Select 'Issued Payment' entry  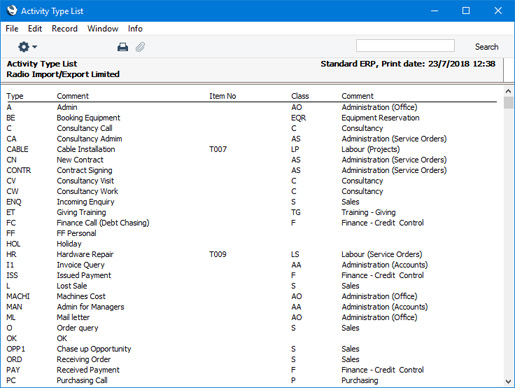coord(84,275)
